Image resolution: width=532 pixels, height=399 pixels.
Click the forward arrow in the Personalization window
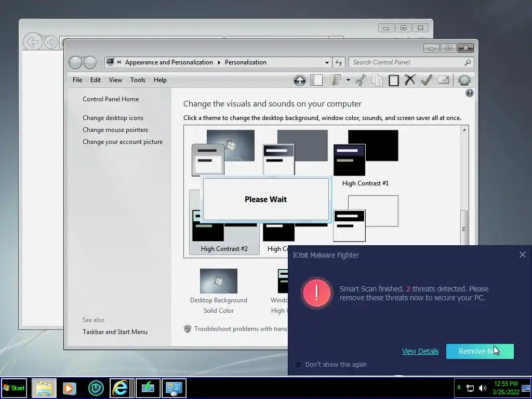point(90,62)
